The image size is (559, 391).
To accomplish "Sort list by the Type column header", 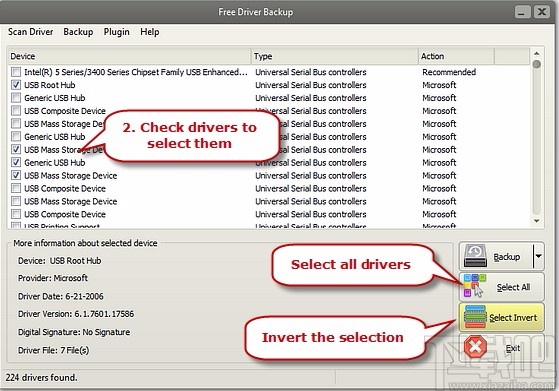I will pyautogui.click(x=334, y=56).
